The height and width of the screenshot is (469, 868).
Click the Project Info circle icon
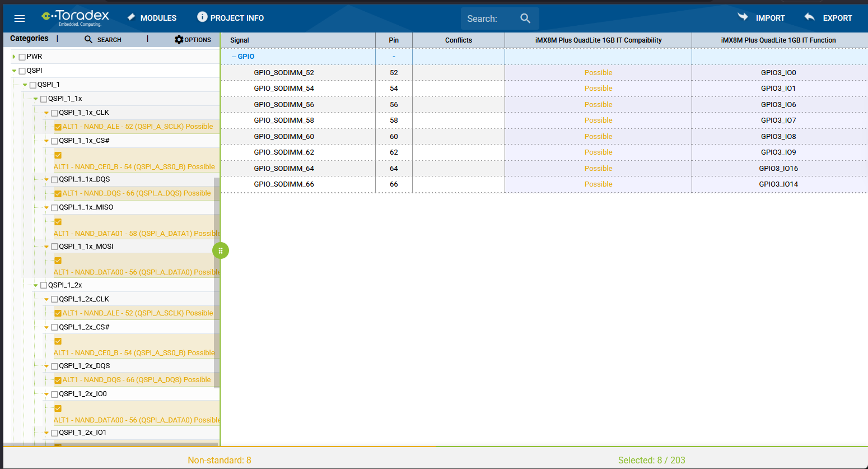202,17
